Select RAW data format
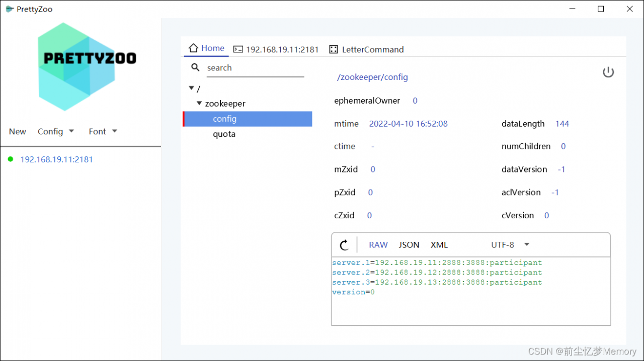The width and height of the screenshot is (644, 361). click(378, 245)
